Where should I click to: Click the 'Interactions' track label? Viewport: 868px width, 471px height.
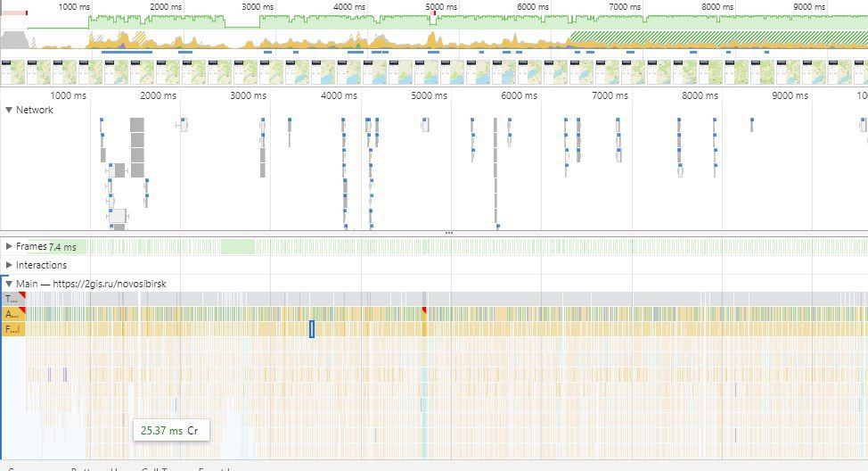41,265
